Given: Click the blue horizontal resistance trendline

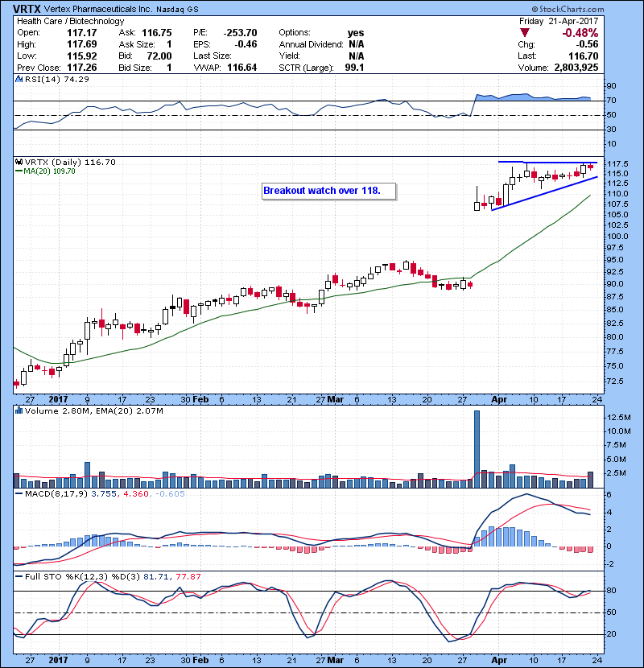Looking at the screenshot, I should (x=547, y=163).
